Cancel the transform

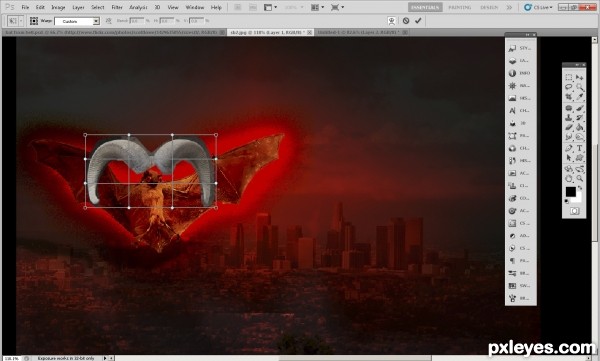coord(406,21)
